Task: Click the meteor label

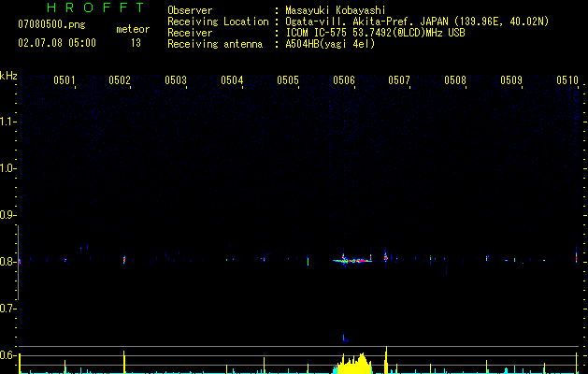Action: click(x=133, y=29)
